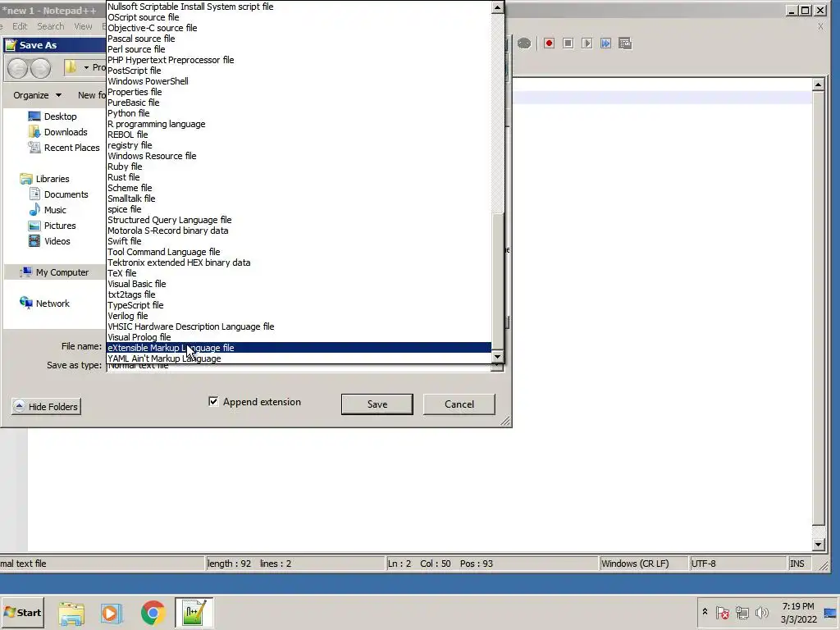Viewport: 840px width, 630px height.
Task: Toggle the Append extension checkbox
Action: click(x=213, y=401)
